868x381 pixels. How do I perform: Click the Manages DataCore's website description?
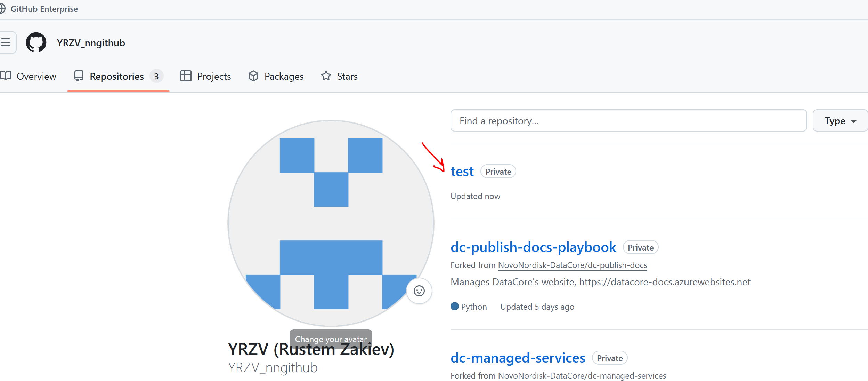[600, 282]
